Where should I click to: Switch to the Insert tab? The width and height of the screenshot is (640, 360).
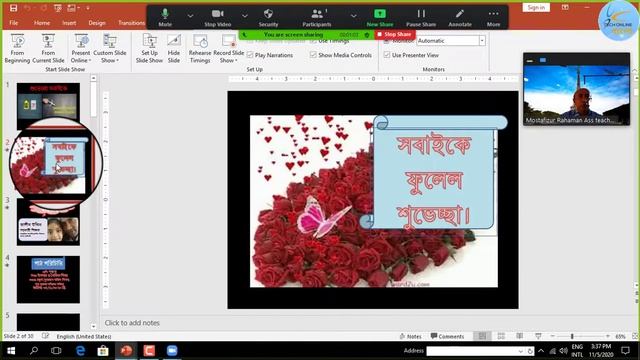coord(69,23)
